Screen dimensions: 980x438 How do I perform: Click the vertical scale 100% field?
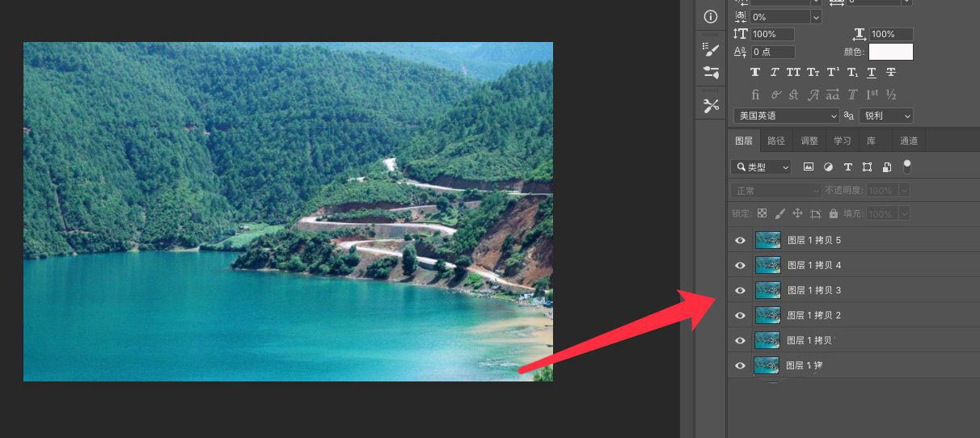(772, 34)
